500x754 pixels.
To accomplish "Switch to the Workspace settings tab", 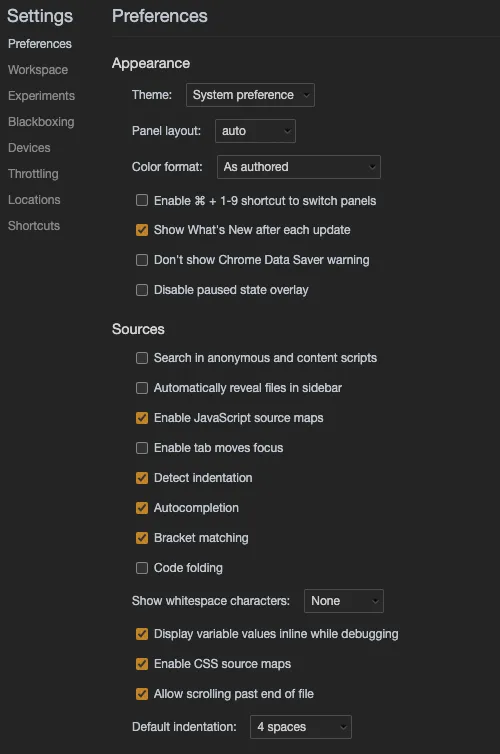I will (38, 70).
